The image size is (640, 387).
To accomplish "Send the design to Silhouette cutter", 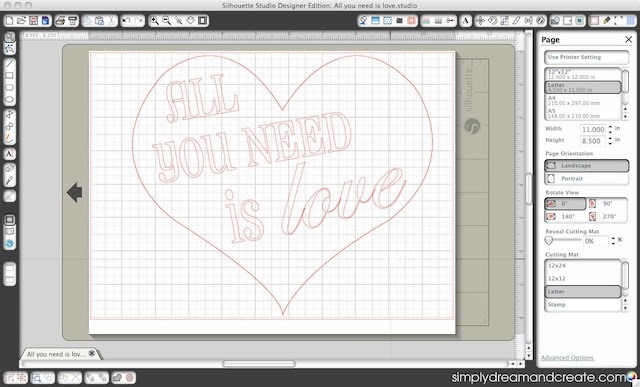I will click(73, 20).
